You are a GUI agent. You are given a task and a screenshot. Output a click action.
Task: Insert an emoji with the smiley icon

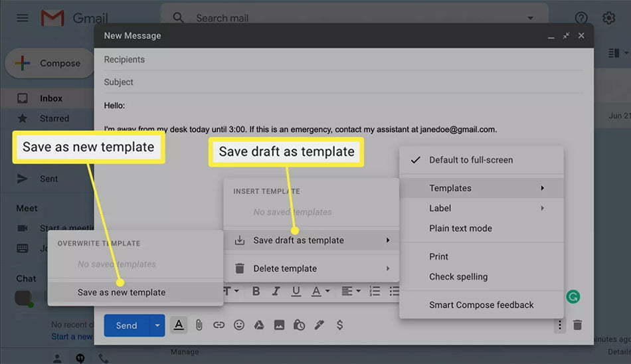[x=239, y=325]
